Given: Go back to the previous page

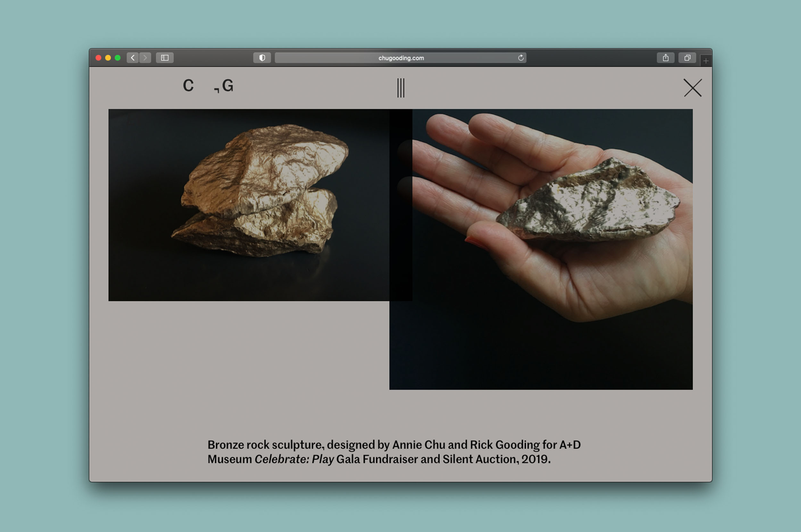Looking at the screenshot, I should click(133, 58).
